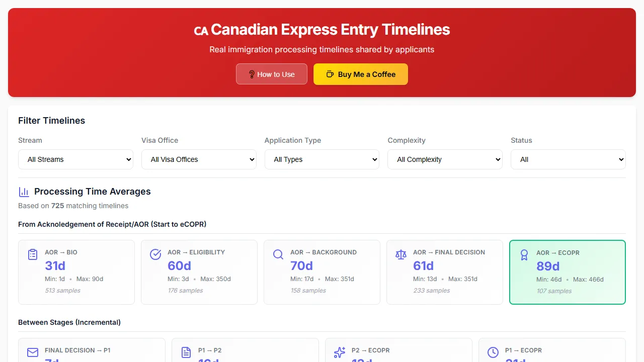Open the Complexity dropdown showing All Complexity
This screenshot has width=644, height=362.
click(445, 159)
